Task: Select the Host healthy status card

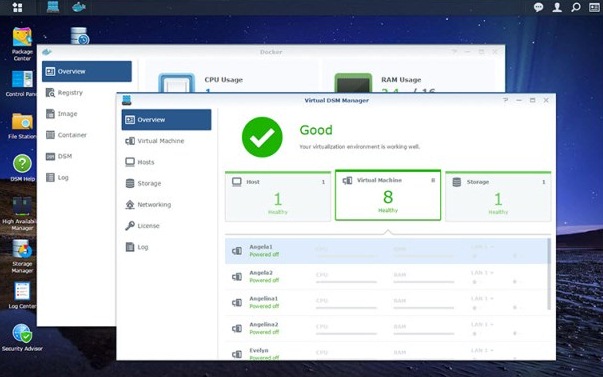Action: coord(278,197)
